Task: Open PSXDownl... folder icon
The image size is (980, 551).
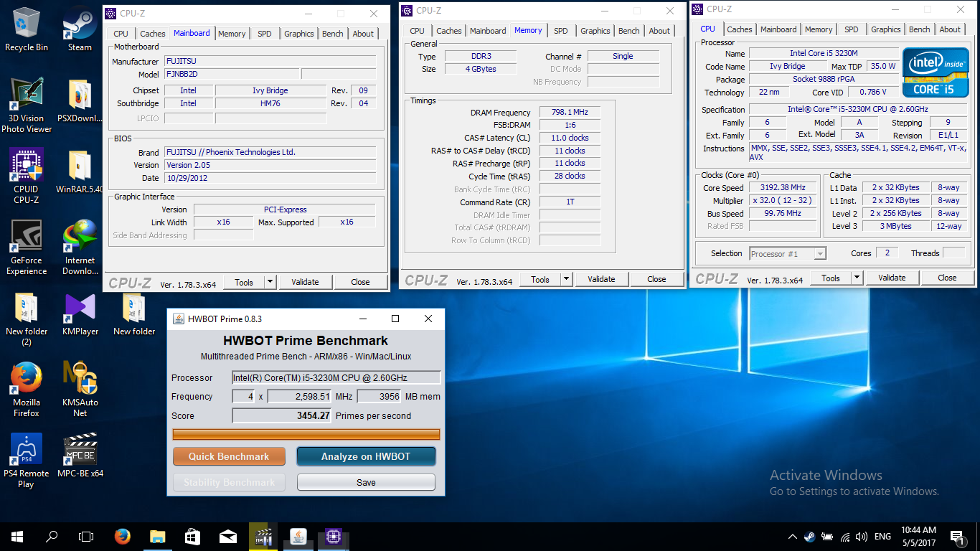Action: click(80, 100)
